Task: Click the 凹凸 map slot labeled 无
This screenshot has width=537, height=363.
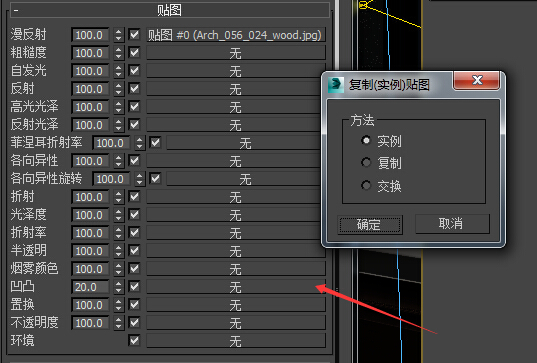Action: [236, 287]
